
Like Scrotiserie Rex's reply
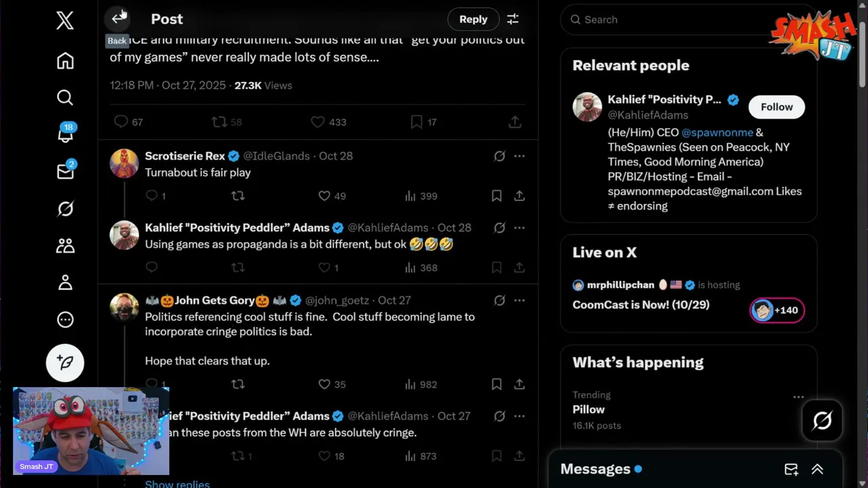click(x=324, y=196)
